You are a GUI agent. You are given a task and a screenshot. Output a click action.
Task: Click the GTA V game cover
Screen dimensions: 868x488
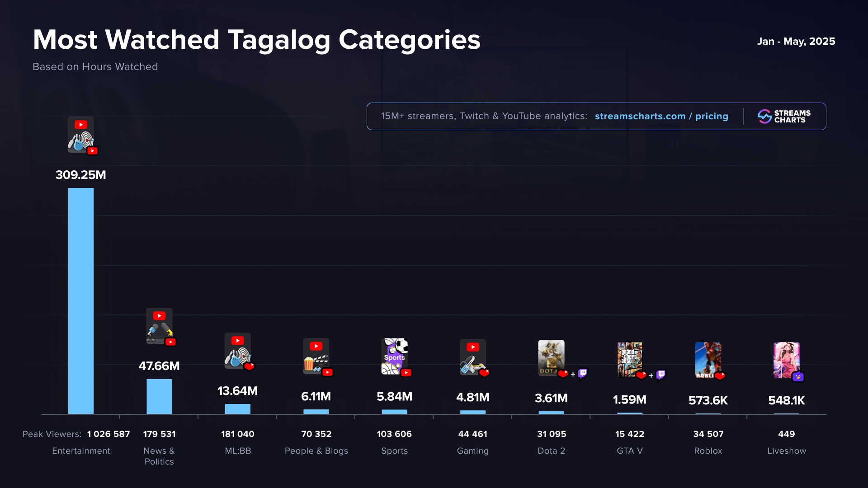tap(629, 359)
